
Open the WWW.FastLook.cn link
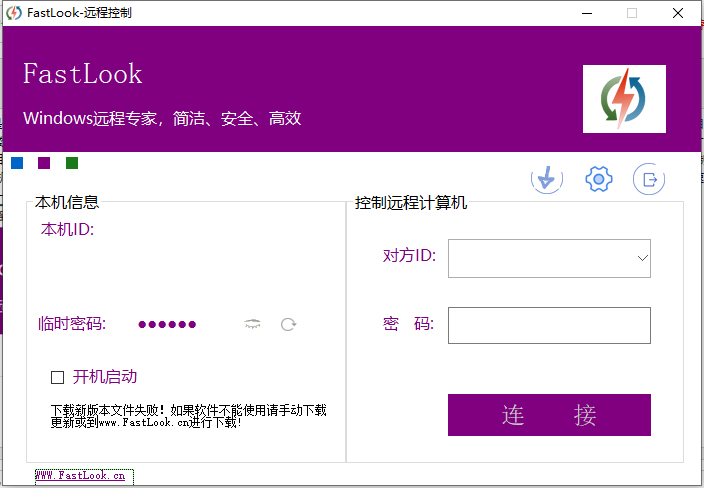click(80, 475)
